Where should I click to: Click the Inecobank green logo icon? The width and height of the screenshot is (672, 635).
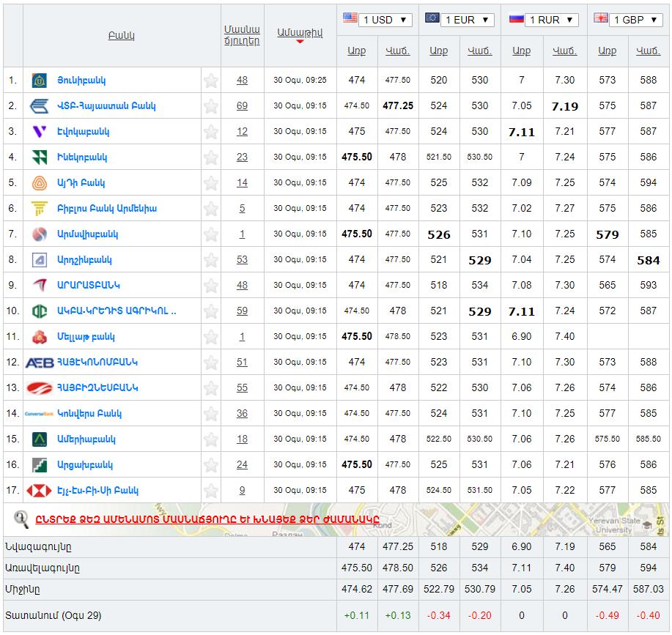point(40,157)
